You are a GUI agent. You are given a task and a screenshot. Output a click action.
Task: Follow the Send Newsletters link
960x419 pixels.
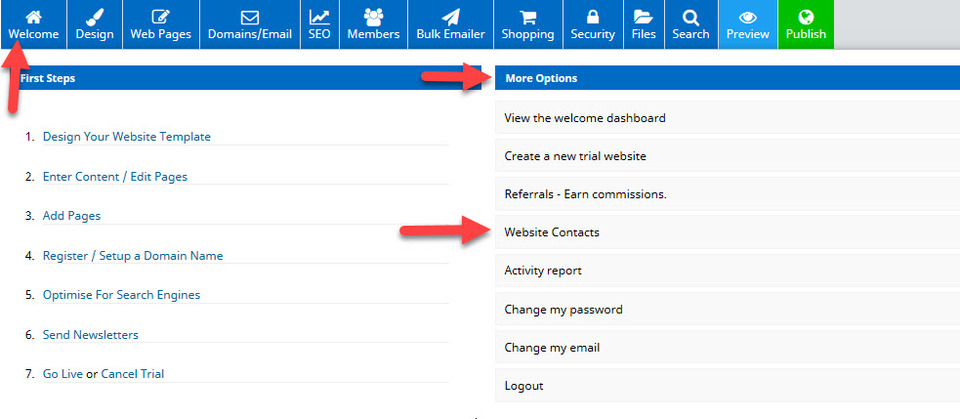click(91, 334)
